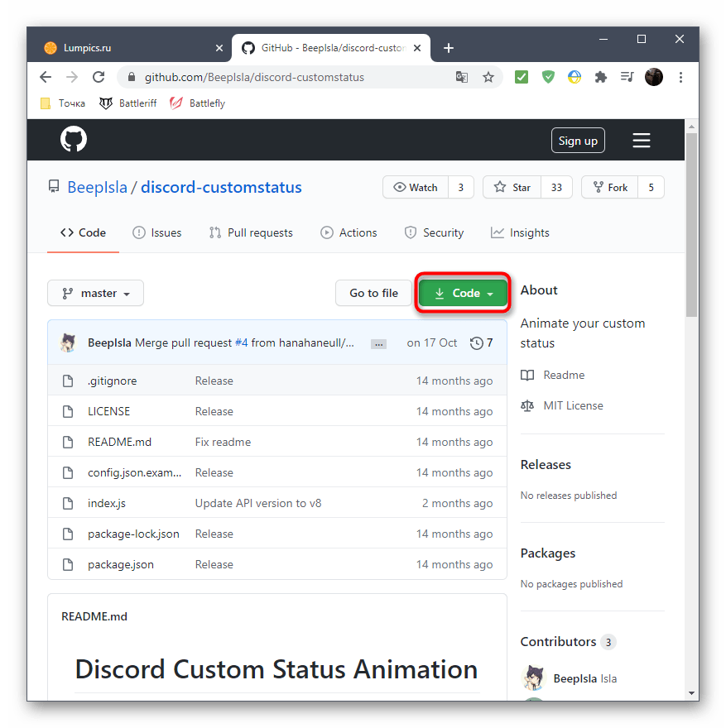Open the discord-customstatus repo link
The width and height of the screenshot is (726, 728).
221,187
